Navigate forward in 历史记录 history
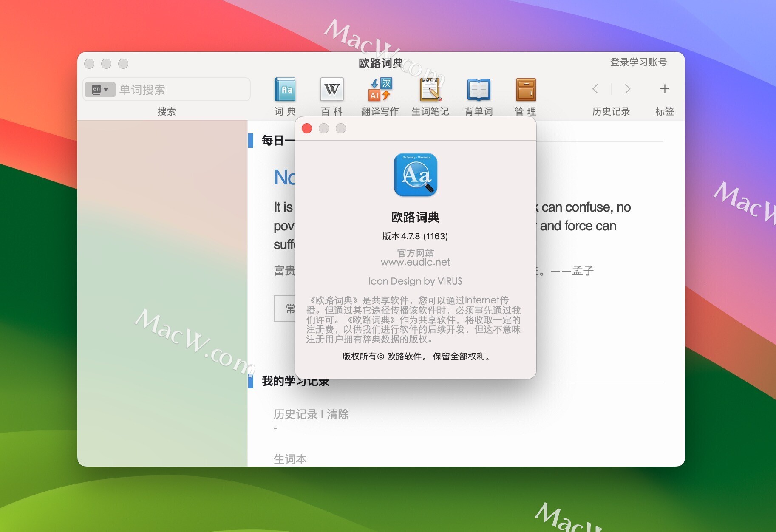 click(628, 89)
